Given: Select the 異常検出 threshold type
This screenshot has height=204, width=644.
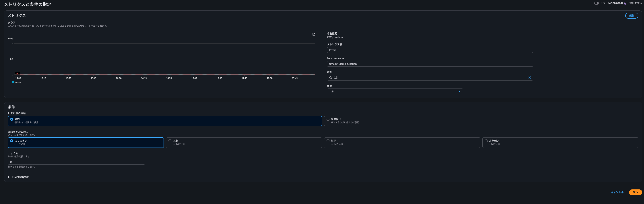Looking at the screenshot, I should pyautogui.click(x=328, y=119).
